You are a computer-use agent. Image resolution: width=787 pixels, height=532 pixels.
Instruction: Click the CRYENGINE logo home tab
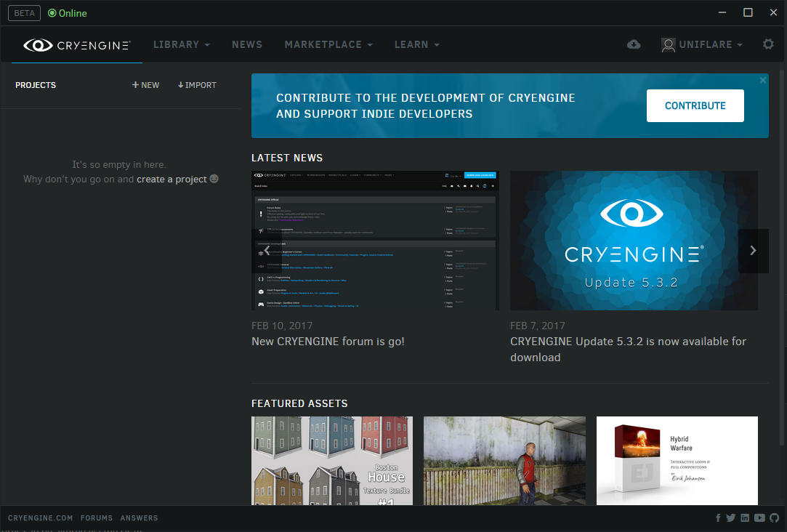[x=77, y=45]
